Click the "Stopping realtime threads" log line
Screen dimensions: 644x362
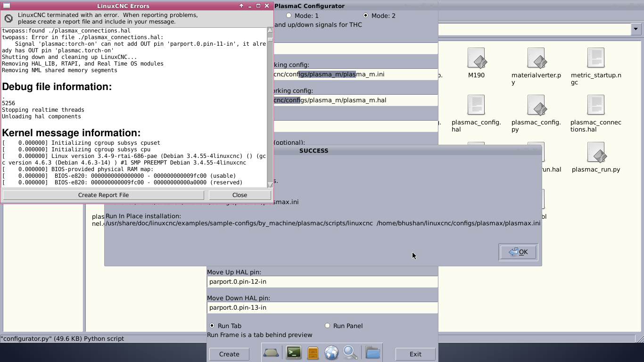point(43,110)
